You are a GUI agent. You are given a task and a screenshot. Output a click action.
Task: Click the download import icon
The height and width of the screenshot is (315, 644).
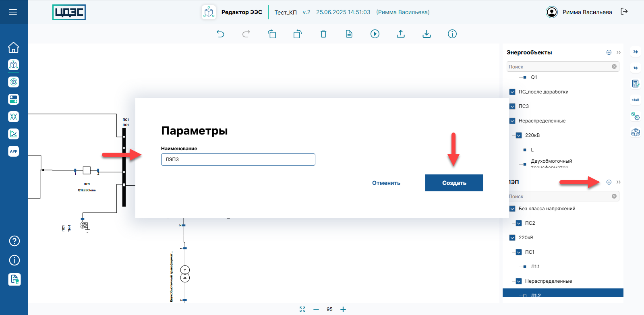point(427,34)
